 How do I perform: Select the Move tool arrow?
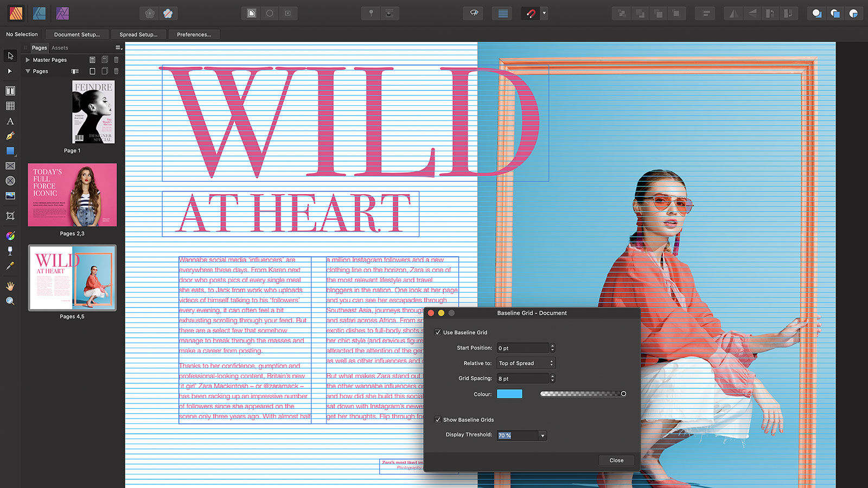[10, 56]
